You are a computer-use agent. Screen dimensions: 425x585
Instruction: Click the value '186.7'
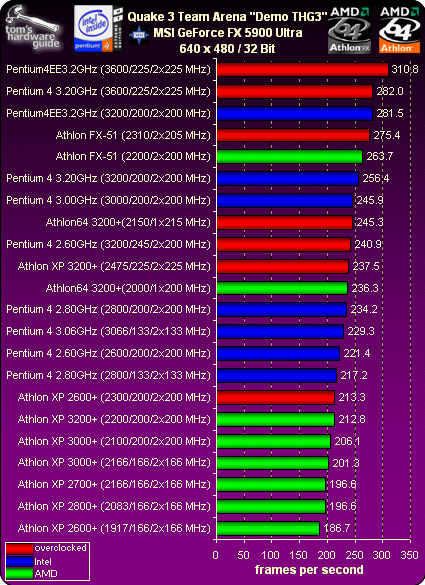[x=337, y=528]
